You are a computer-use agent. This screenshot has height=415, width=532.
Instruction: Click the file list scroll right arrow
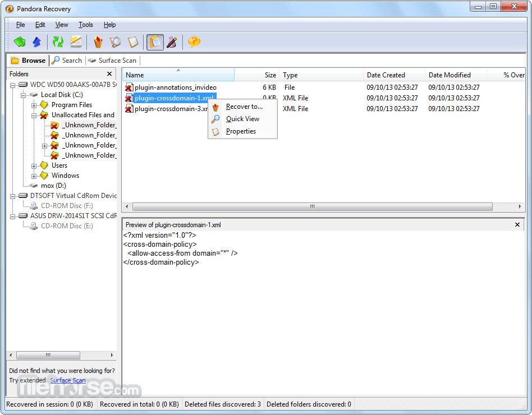(x=520, y=206)
